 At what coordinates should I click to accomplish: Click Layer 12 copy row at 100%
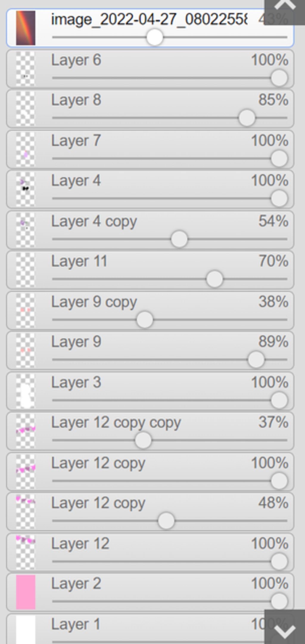click(150, 471)
